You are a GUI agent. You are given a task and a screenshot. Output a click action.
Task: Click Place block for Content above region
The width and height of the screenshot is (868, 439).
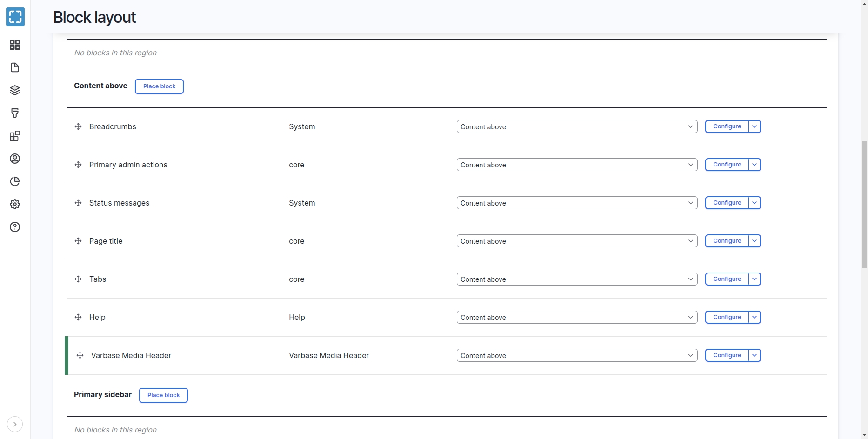click(159, 86)
